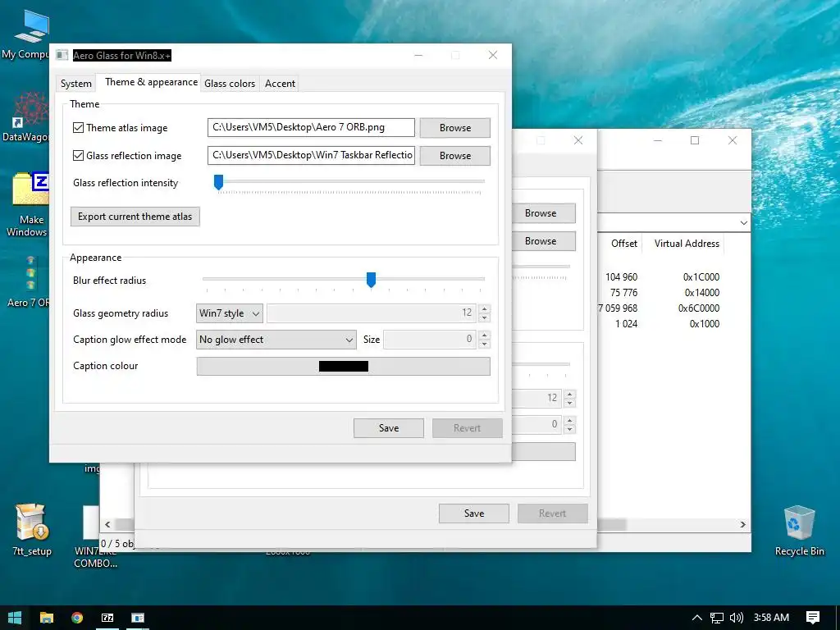This screenshot has width=840, height=630.
Task: Click the taskbar clock showing 3:58 AM
Action: click(x=771, y=618)
